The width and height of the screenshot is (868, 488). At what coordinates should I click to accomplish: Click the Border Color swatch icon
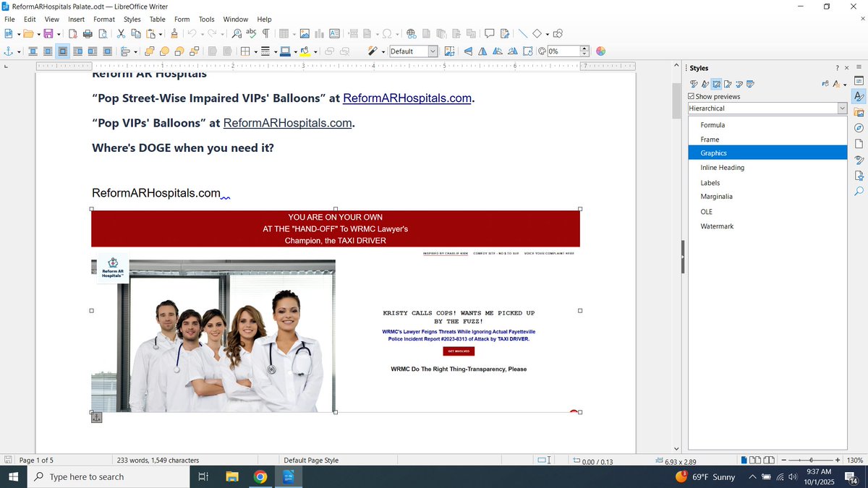tap(284, 51)
